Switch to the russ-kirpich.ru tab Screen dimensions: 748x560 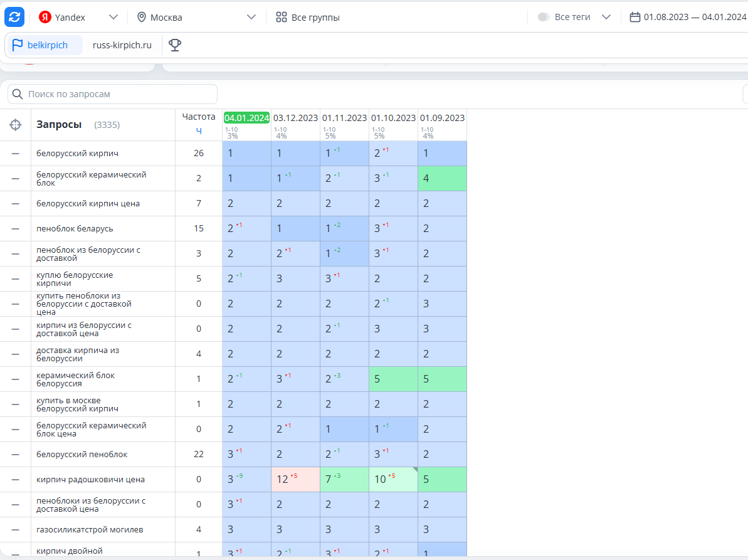point(122,45)
